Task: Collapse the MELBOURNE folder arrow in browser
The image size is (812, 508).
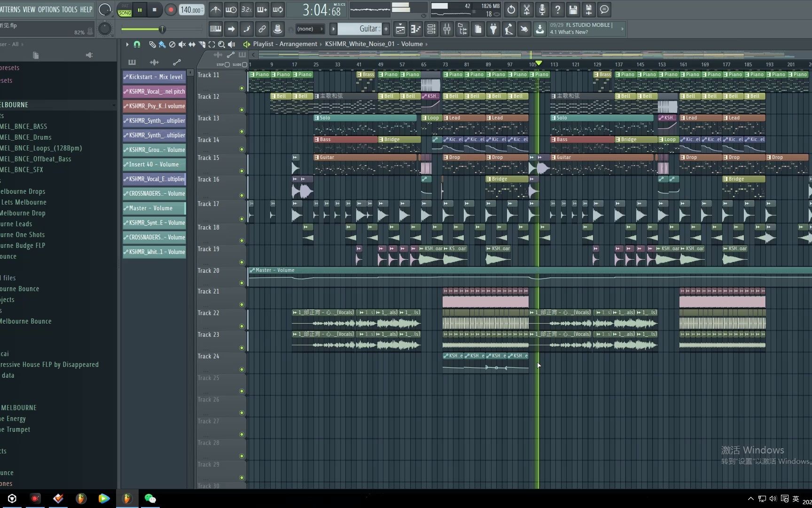Action: click(x=114, y=105)
